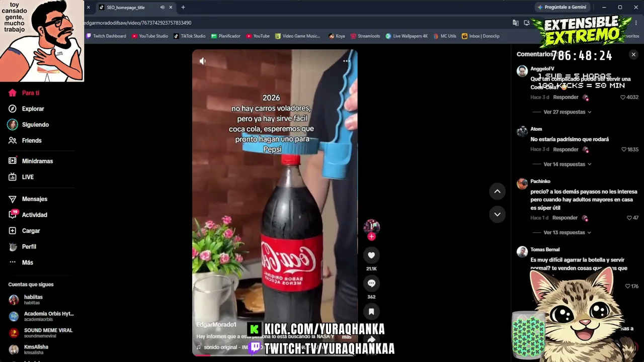
Task: Like AnggeloFV's comment (4032 likes)
Action: (x=623, y=98)
